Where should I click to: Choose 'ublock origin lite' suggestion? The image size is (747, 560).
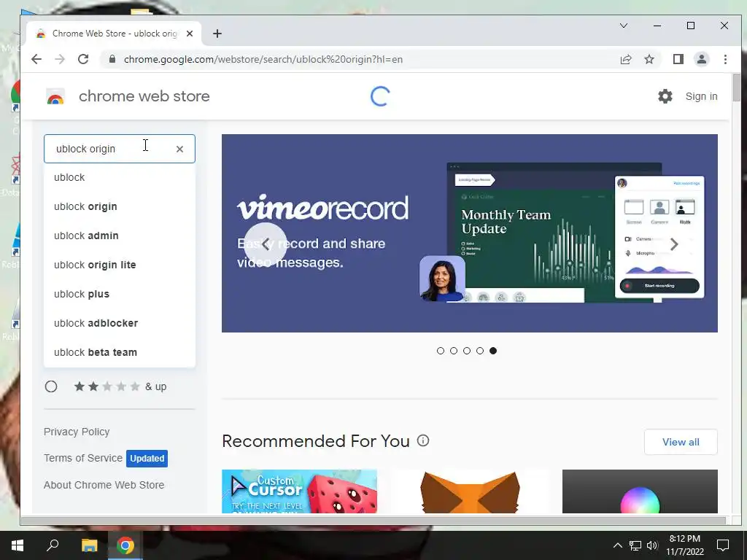tap(120, 265)
